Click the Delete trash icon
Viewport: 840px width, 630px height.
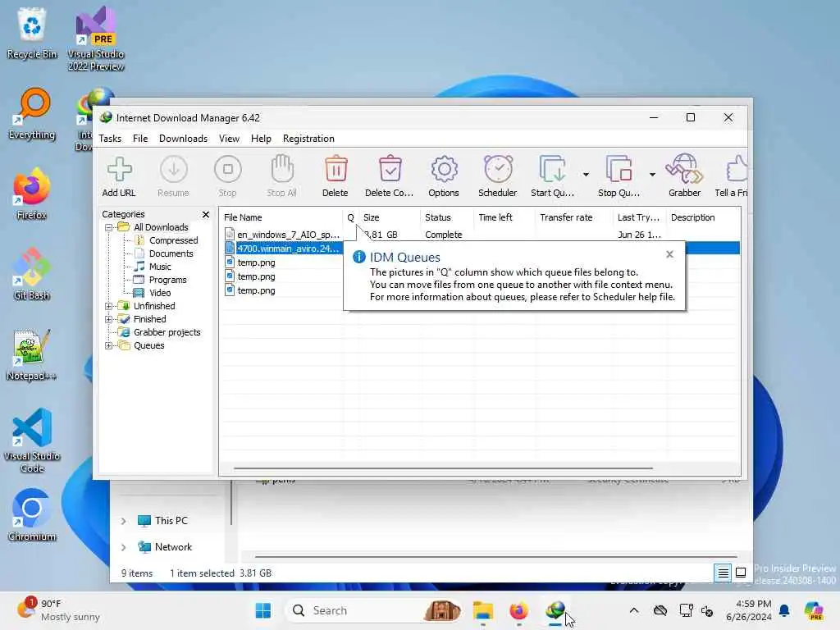pos(336,177)
